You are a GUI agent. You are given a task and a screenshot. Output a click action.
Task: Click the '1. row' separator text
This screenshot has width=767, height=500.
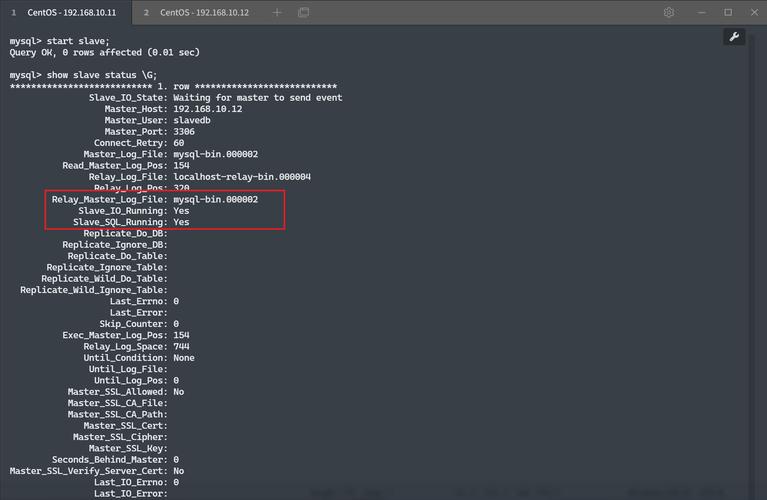(x=173, y=87)
